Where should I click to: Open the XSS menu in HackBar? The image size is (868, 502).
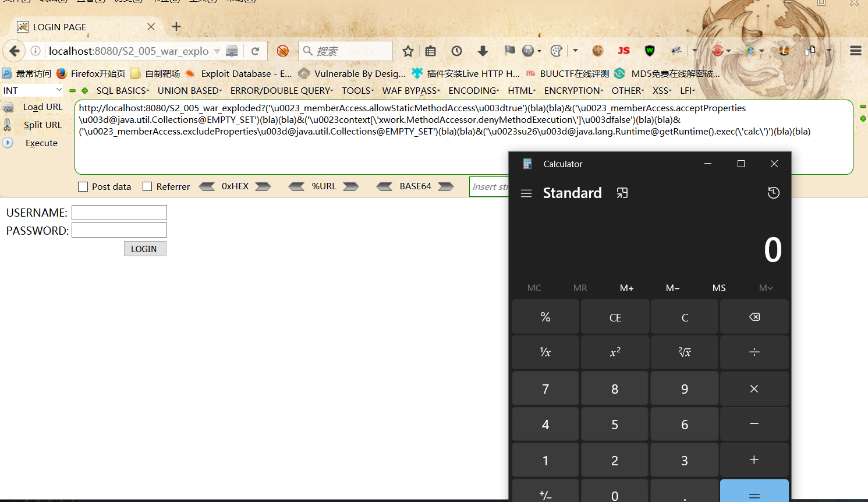coord(662,90)
